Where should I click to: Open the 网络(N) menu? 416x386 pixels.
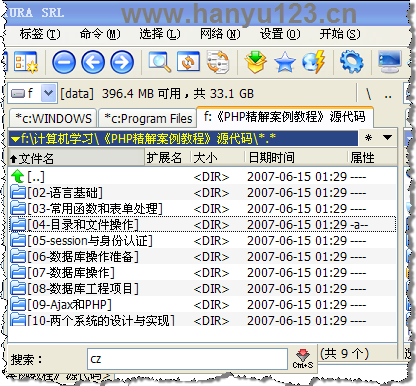[220, 34]
